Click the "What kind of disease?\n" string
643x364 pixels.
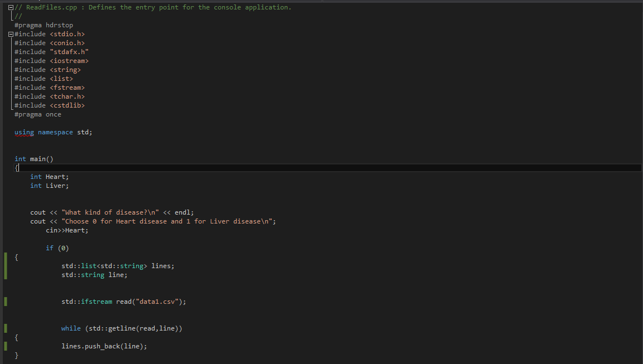click(111, 212)
